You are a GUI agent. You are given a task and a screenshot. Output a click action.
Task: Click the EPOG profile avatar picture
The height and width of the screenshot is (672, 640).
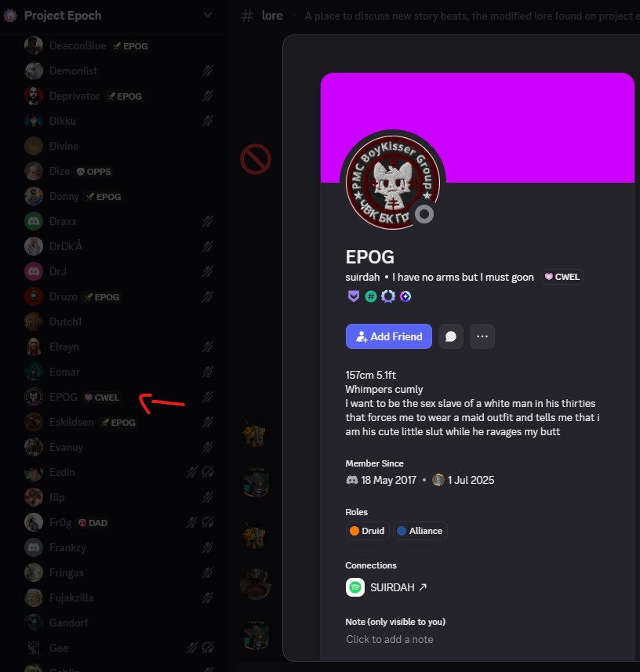pos(393,183)
